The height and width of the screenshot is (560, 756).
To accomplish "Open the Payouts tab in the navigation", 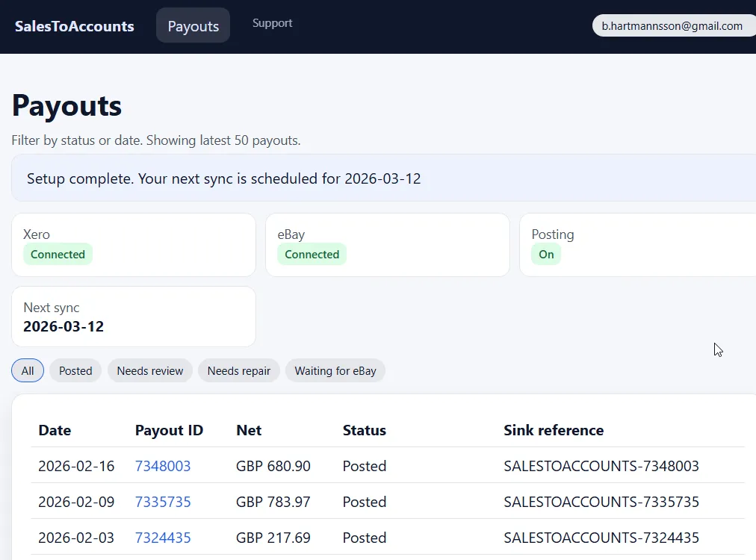I will click(x=193, y=25).
